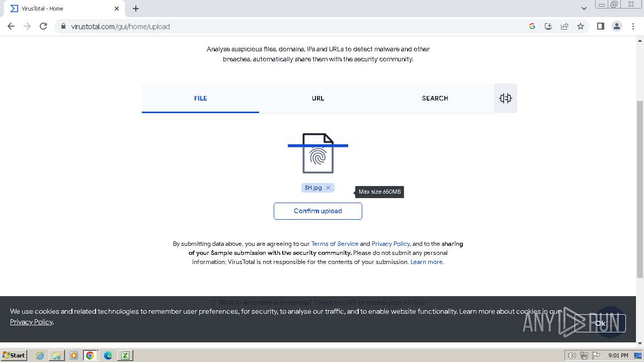644x362 pixels.
Task: Go back with browser back arrow
Action: click(x=11, y=26)
